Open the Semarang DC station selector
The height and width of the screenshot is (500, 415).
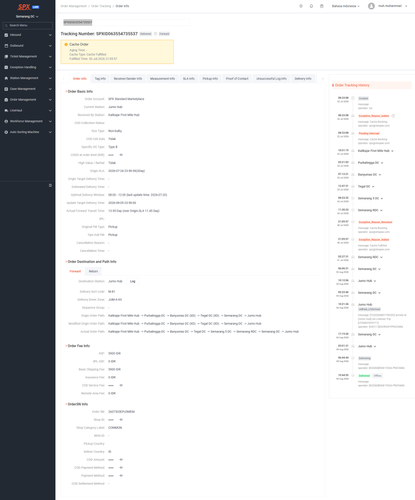(27, 17)
